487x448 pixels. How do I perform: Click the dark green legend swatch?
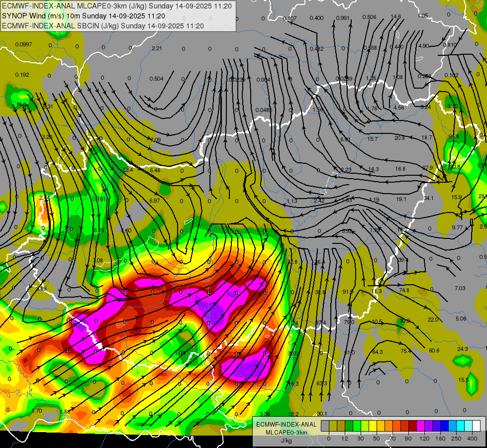[349, 426]
